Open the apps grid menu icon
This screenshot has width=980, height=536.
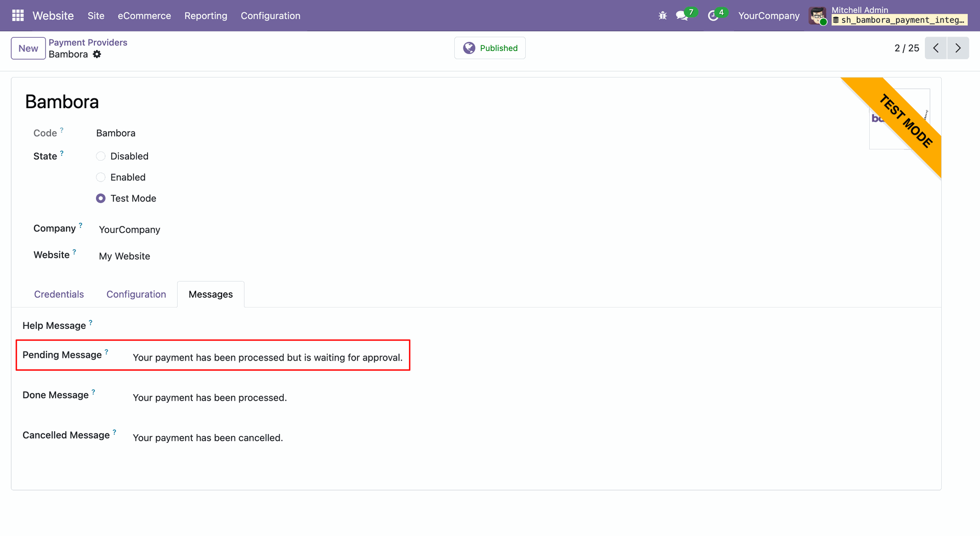[x=18, y=16]
